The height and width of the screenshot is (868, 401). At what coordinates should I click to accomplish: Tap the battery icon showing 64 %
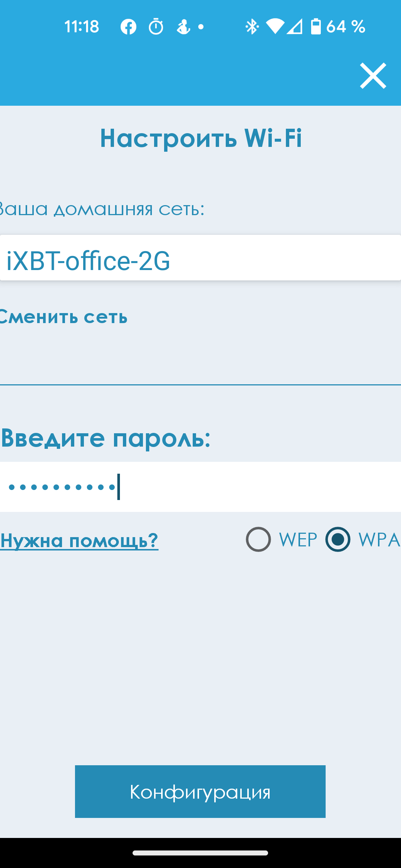[x=316, y=26]
